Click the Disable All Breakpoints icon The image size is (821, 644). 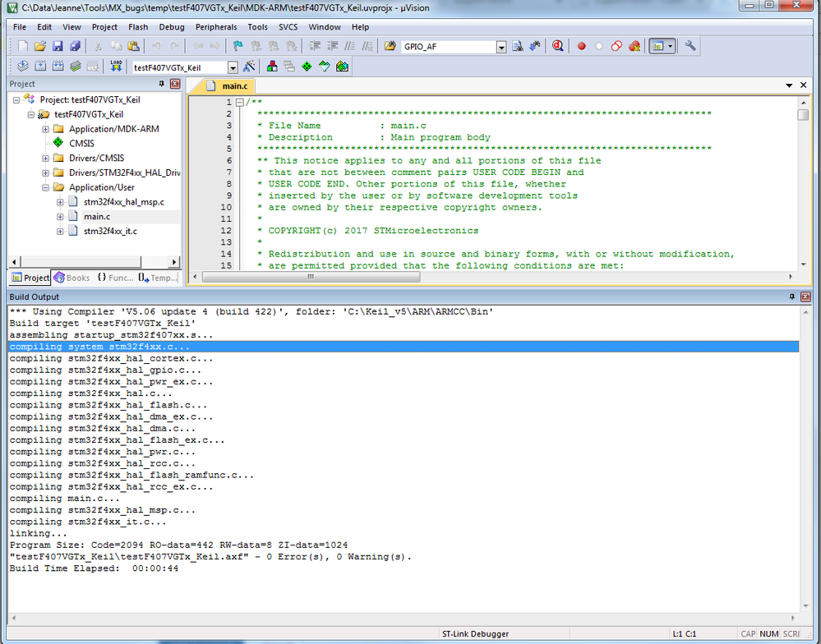[x=617, y=46]
